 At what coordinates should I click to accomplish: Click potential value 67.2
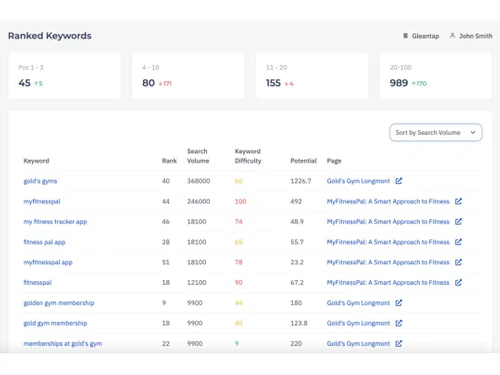pyautogui.click(x=297, y=283)
